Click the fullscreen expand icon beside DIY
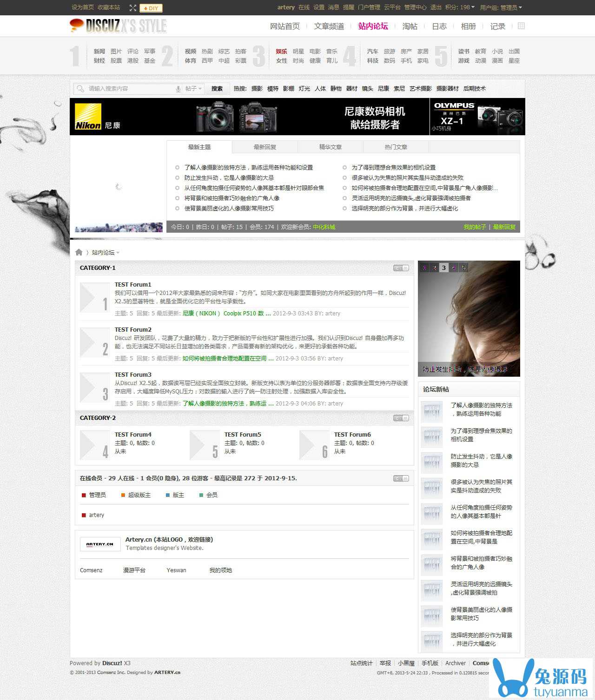Image resolution: width=595 pixels, height=700 pixels. point(133,8)
